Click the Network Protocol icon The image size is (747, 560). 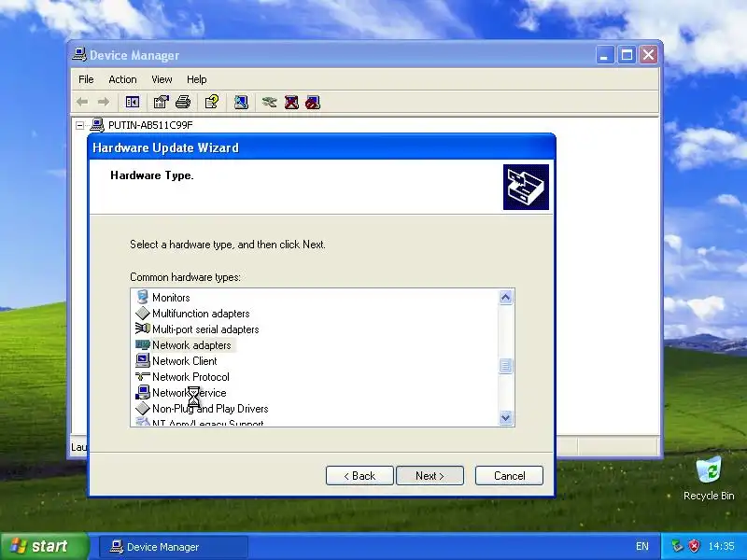(x=143, y=377)
